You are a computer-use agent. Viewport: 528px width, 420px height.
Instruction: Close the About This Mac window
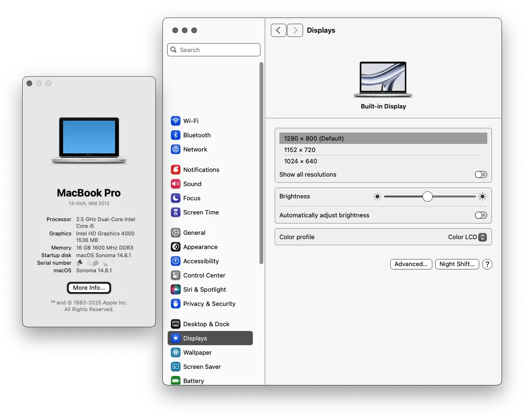pos(29,83)
